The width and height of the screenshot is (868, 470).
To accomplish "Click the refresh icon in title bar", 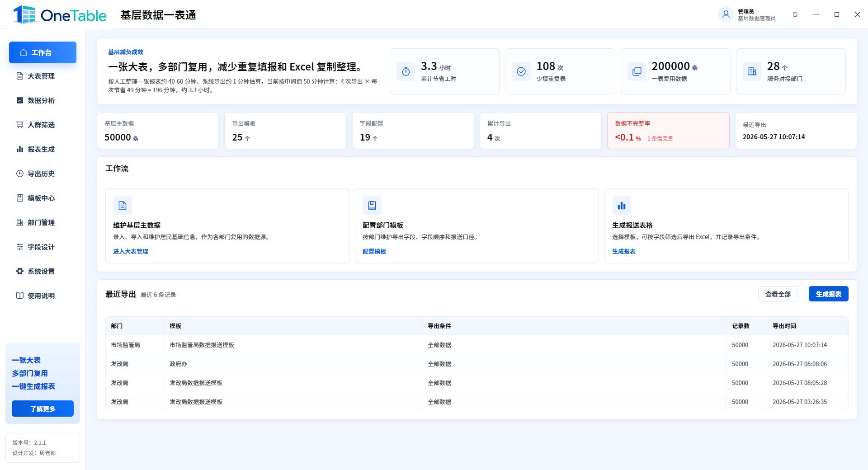I will [x=795, y=14].
